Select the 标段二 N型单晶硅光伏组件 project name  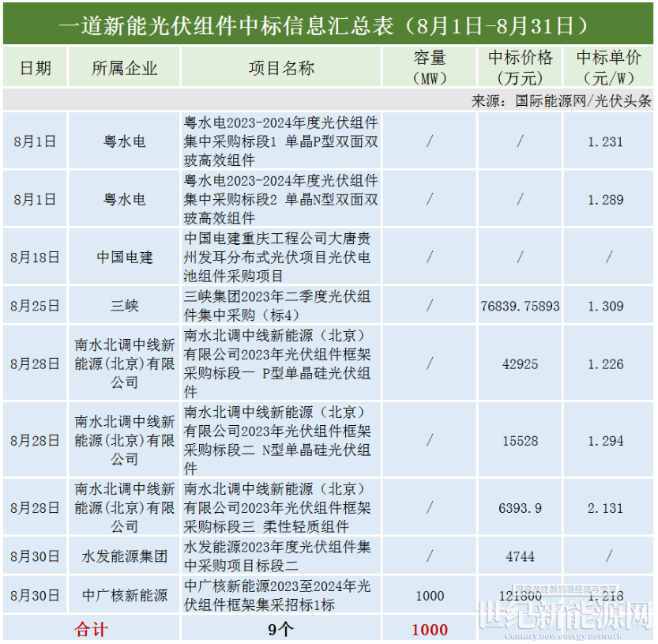coord(277,440)
